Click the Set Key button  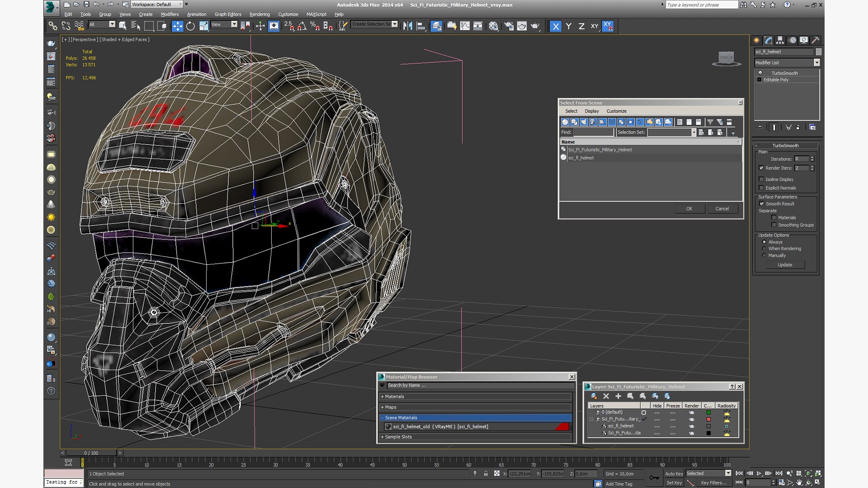[x=674, y=483]
